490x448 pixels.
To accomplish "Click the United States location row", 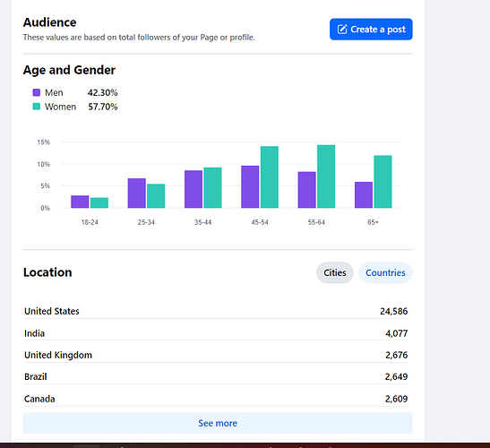I will [x=216, y=311].
